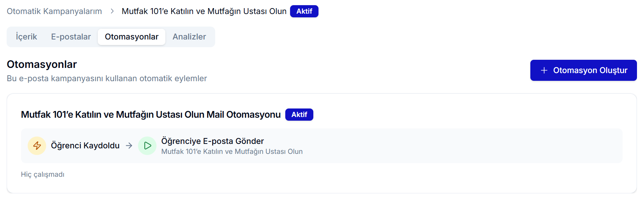This screenshot has height=200, width=644.
Task: Click the Öğrenci Kaydoldu trigger label
Action: click(85, 146)
